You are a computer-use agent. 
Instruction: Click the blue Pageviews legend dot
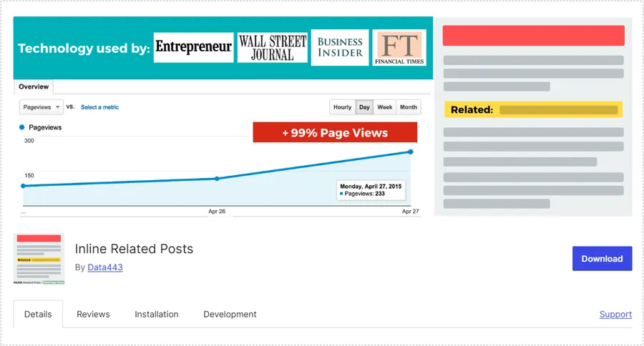coord(22,127)
